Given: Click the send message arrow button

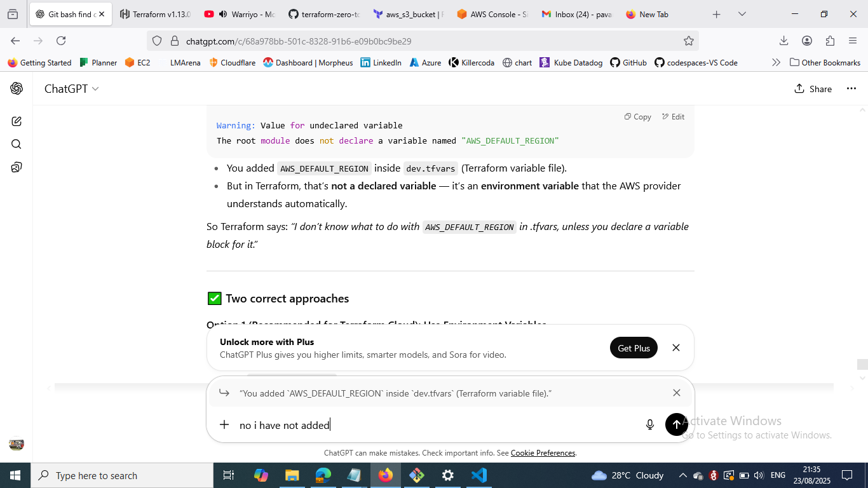Looking at the screenshot, I should [676, 424].
